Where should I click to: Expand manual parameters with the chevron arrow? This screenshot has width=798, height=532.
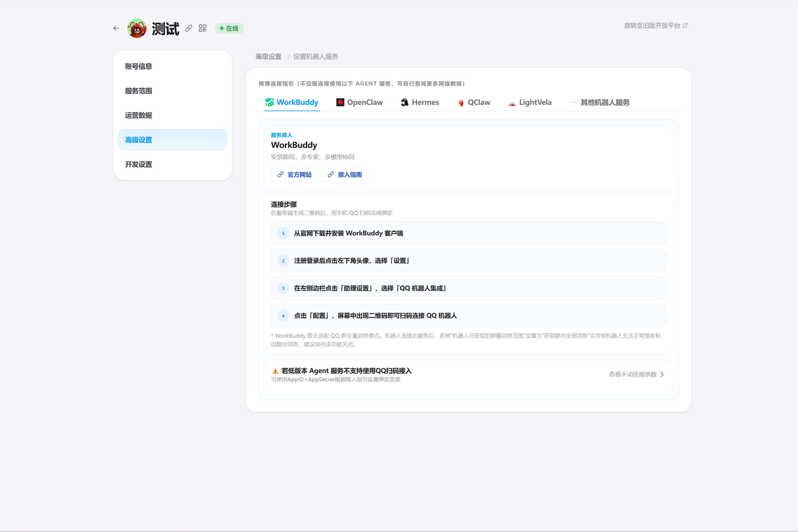click(x=662, y=374)
